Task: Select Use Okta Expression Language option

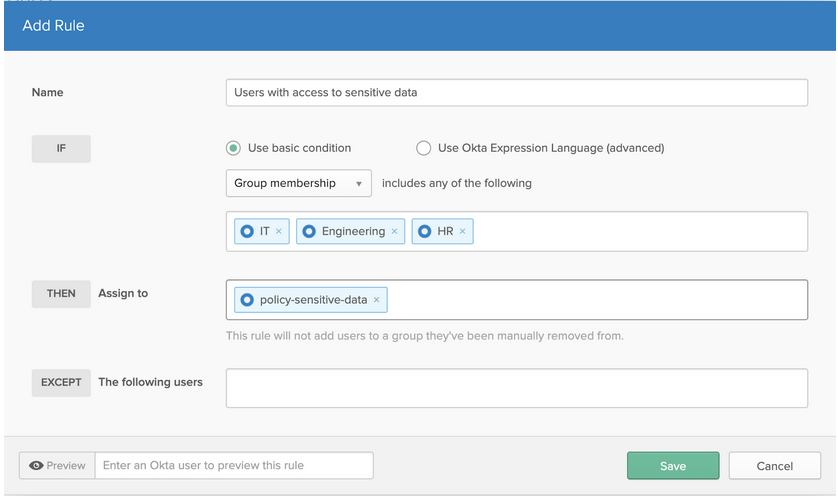Action: click(x=423, y=148)
